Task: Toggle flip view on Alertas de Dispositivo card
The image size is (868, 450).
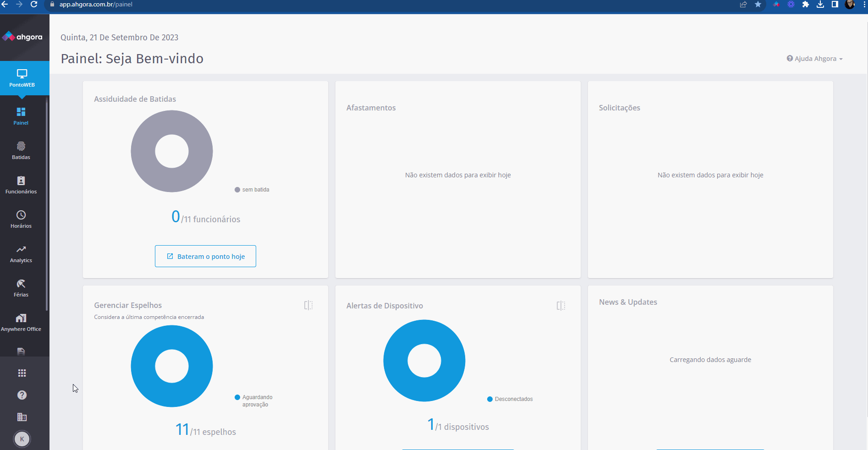Action: pyautogui.click(x=561, y=306)
